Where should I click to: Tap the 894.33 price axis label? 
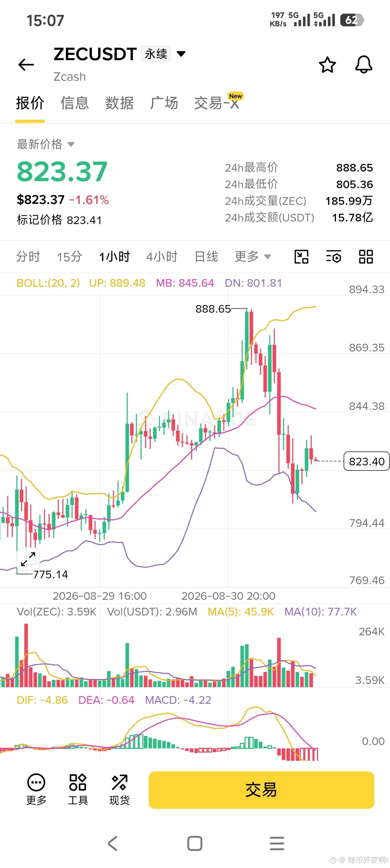point(366,289)
